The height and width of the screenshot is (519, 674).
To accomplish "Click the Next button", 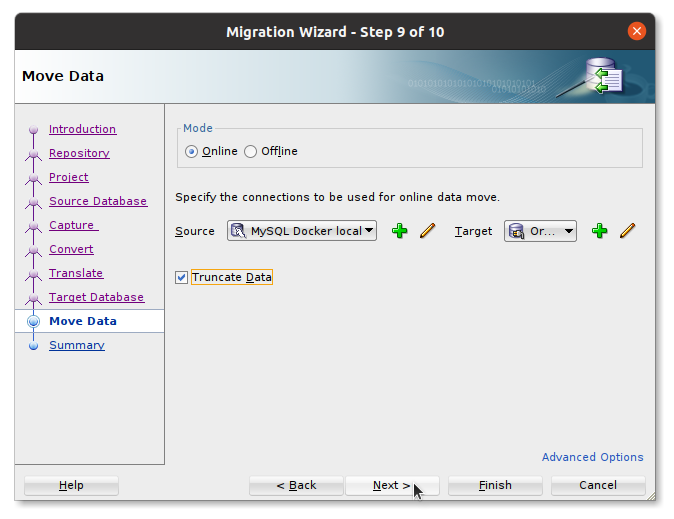I will click(391, 485).
